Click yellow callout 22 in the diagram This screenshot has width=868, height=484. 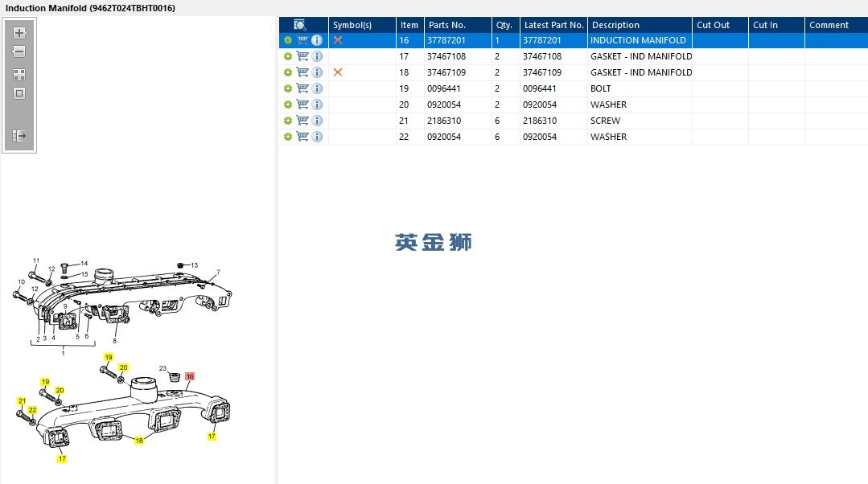33,410
